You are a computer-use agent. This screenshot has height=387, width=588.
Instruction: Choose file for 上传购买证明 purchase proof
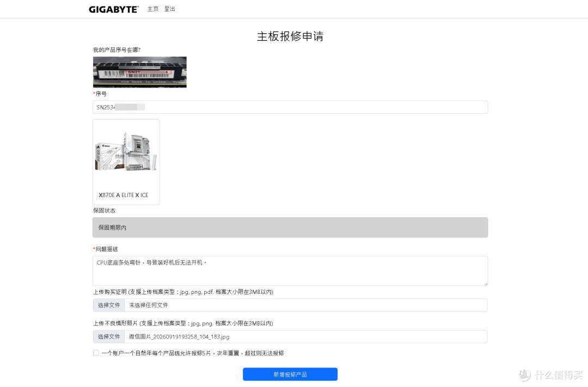pos(109,305)
